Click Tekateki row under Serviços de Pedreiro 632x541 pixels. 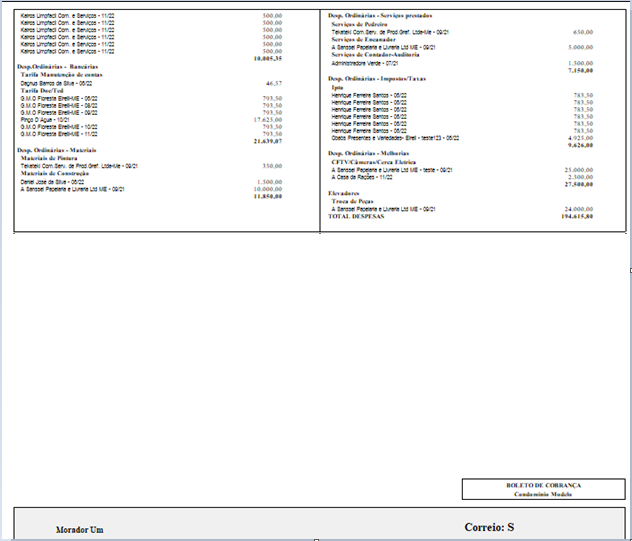click(390, 32)
